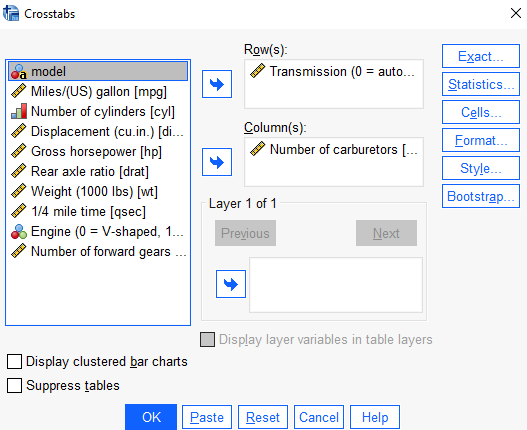The height and width of the screenshot is (430, 527).
Task: Click the bar chart icon for Number of cylinders
Action: [x=18, y=111]
